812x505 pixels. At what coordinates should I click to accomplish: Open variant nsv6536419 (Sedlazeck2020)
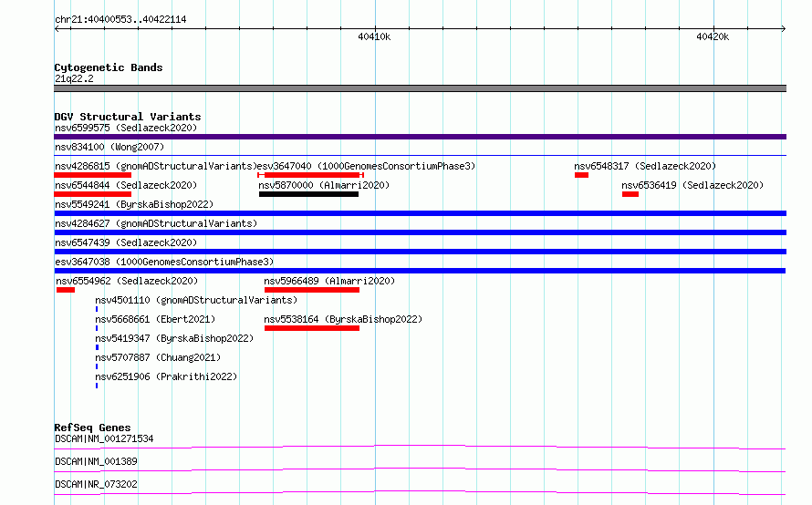692,185
